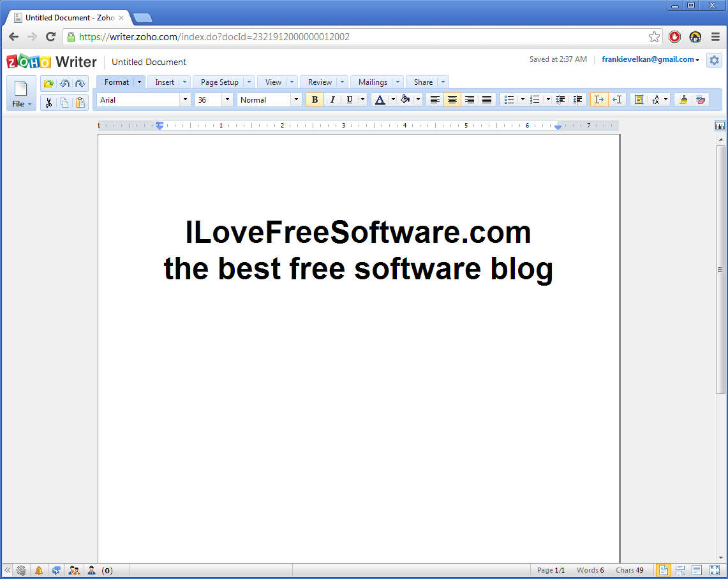This screenshot has height=579, width=728.
Task: Increase the paragraph indent
Action: [577, 99]
